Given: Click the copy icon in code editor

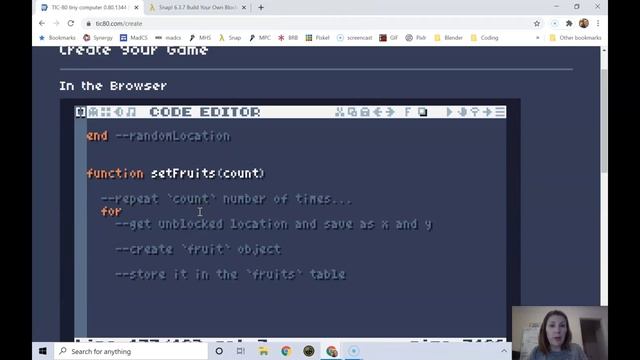Looking at the screenshot, I should (352, 112).
